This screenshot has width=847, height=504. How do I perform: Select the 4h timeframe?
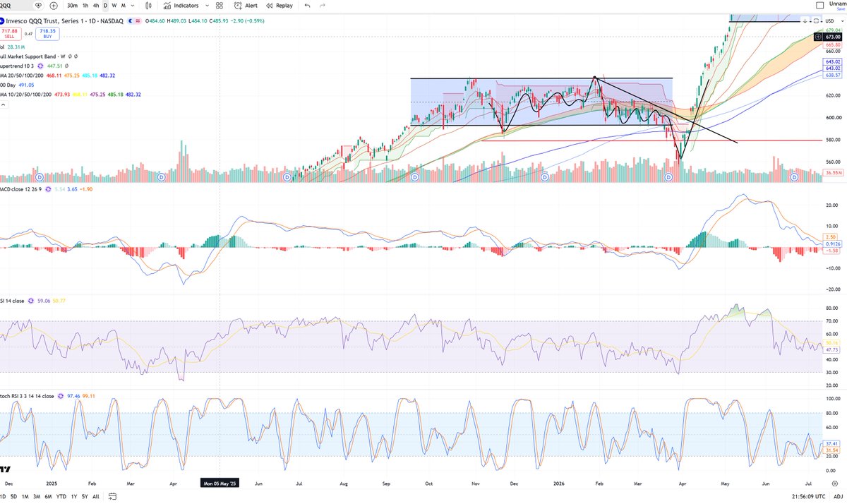pyautogui.click(x=96, y=6)
